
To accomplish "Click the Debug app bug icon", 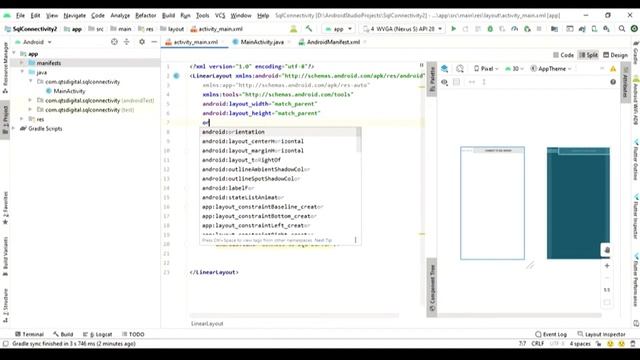I will click(490, 29).
